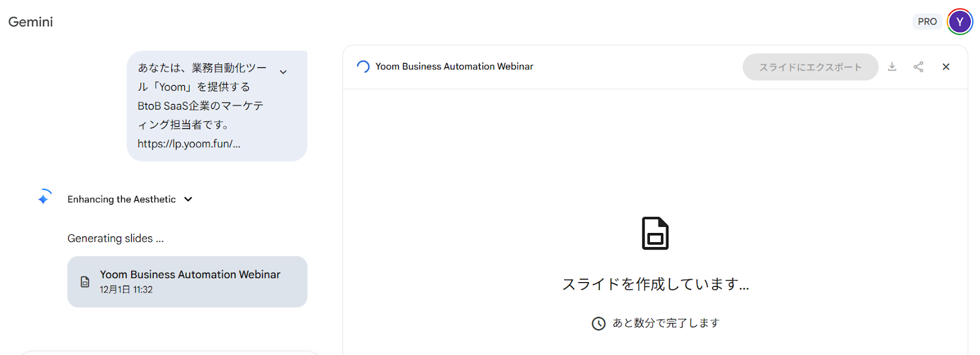Open the Y account avatar
Screen dimensions: 980x355
tap(960, 21)
